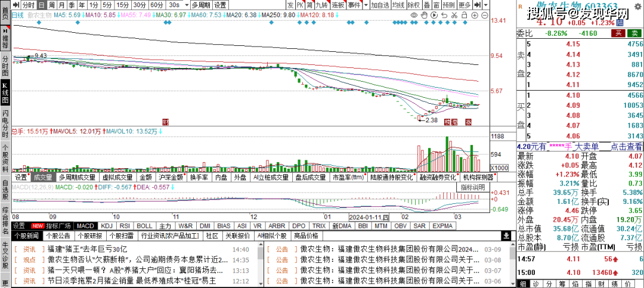Click the undo arrow icon on chart toolbar
The width and height of the screenshot is (644, 288).
pos(444,15)
